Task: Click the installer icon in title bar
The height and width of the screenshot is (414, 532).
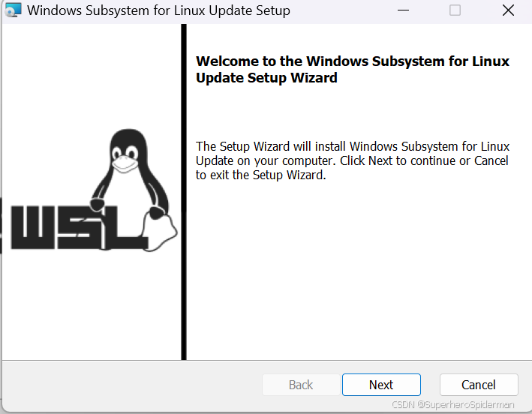Action: point(14,10)
